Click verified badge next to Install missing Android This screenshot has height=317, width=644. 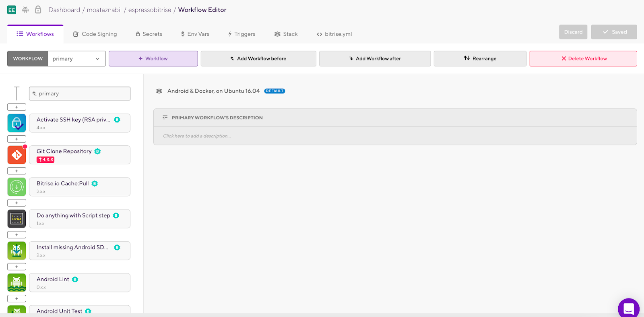(117, 247)
